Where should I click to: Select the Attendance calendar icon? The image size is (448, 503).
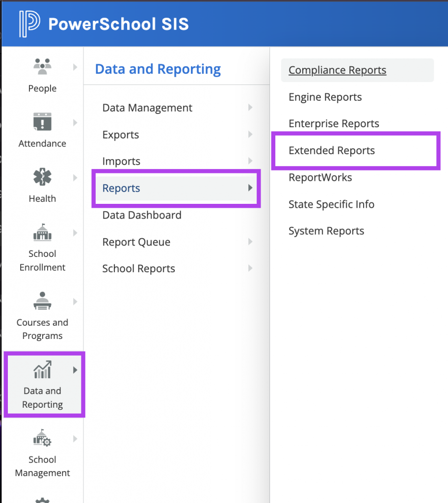(x=42, y=122)
